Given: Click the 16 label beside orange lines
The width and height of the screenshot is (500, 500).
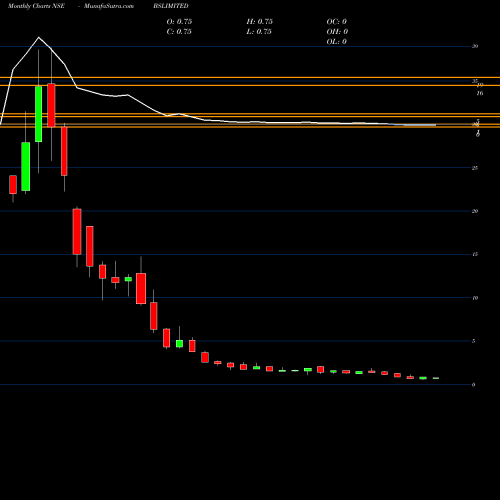Looking at the screenshot, I should point(480,93).
